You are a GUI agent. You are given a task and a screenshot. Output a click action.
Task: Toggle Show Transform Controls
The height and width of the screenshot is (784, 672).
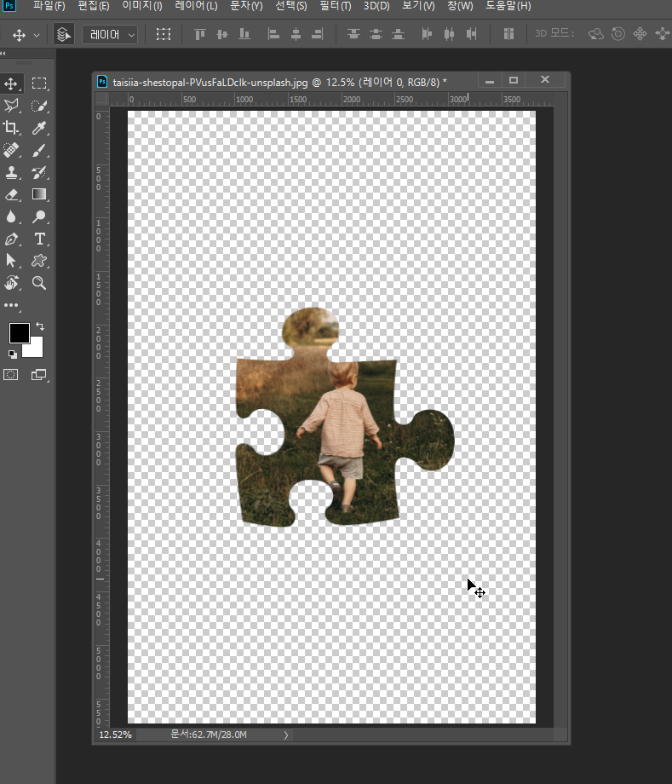point(164,34)
